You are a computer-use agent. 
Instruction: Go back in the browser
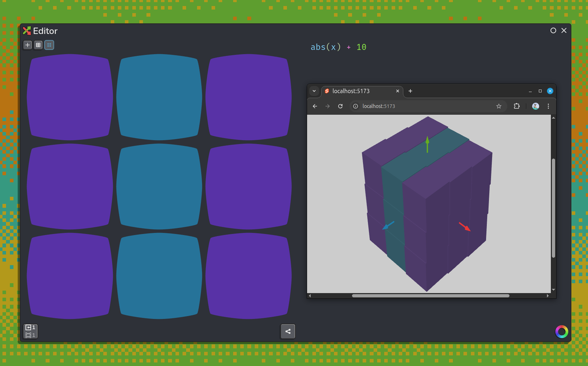(315, 106)
